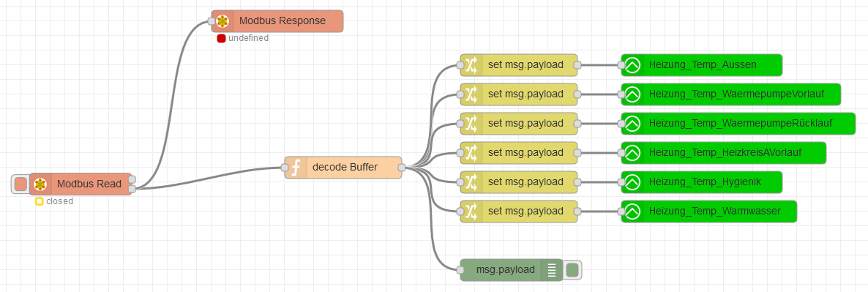Click change icon of node to Heizung_Temp_HeizkreisAVorlauf

(471, 153)
